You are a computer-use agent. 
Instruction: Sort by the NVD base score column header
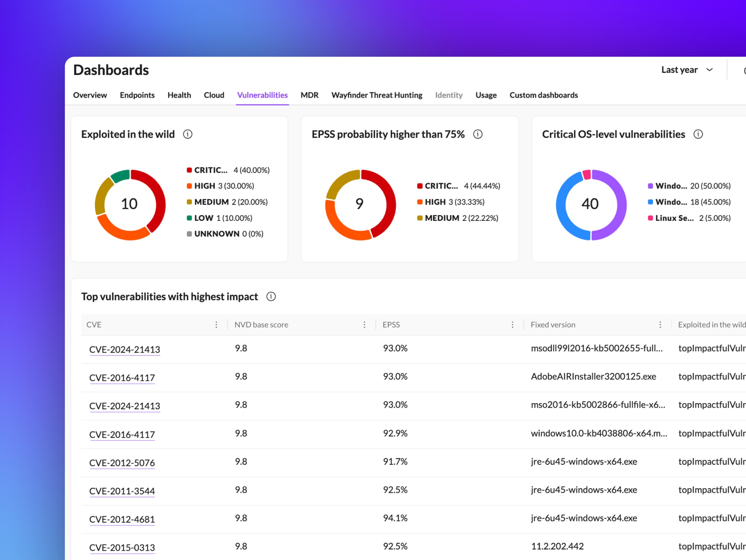[261, 325]
